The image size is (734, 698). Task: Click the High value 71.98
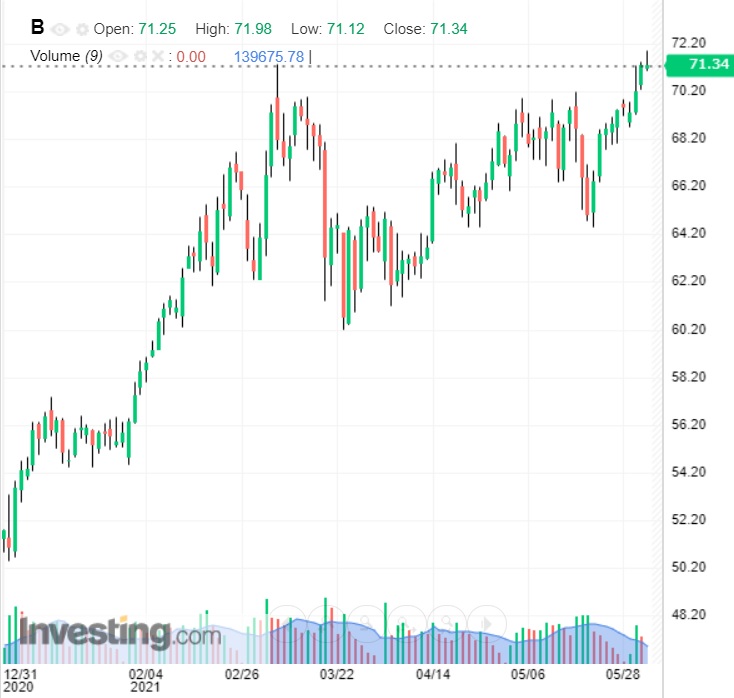tap(253, 29)
